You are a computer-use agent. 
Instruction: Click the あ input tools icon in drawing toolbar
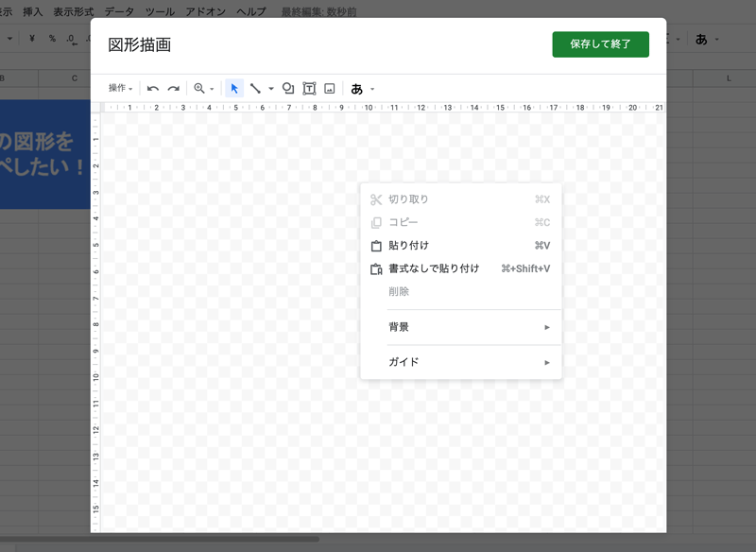click(x=357, y=89)
